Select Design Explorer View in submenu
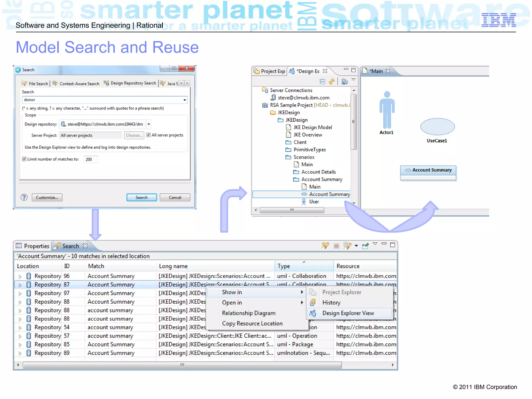The image size is (532, 399). pos(350,313)
